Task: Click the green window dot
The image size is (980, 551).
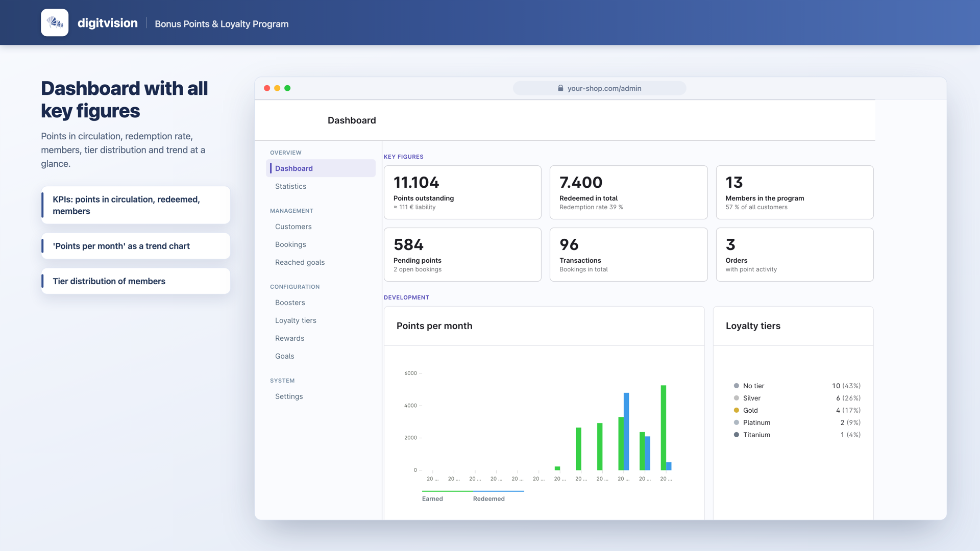Action: pyautogui.click(x=287, y=88)
